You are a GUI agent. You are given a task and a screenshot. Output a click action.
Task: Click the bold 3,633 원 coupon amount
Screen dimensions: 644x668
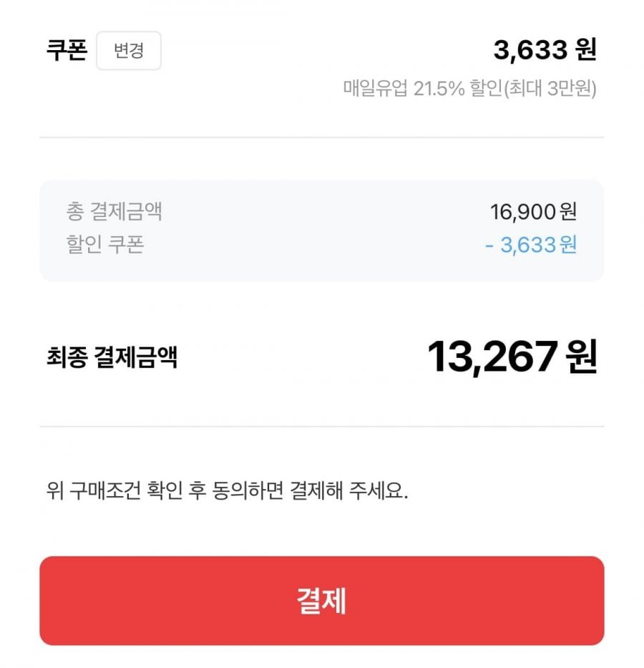coord(545,49)
